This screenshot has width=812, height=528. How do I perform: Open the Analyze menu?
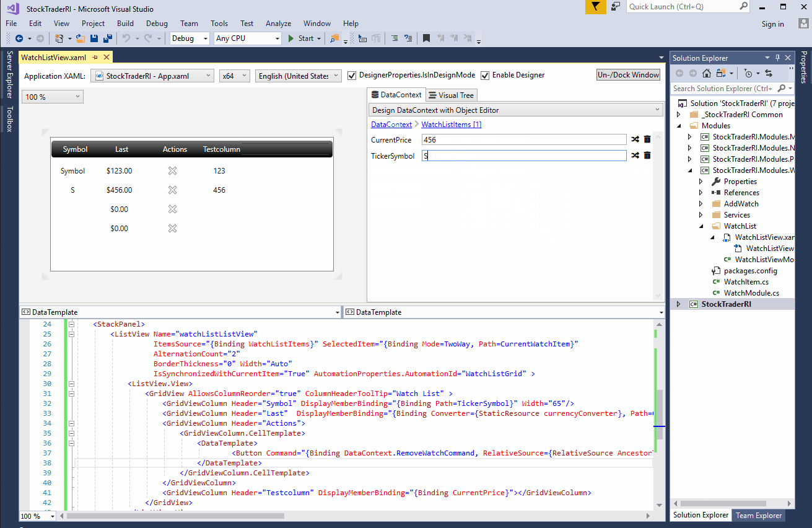[x=278, y=24]
